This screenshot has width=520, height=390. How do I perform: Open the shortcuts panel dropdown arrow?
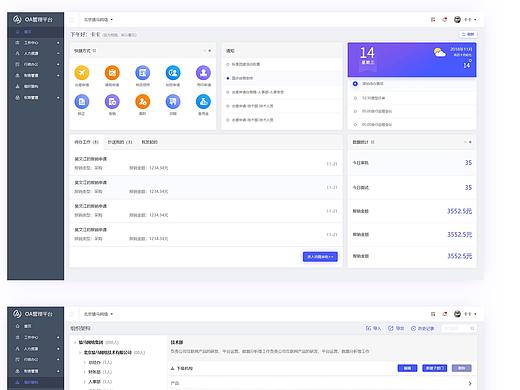[x=209, y=51]
